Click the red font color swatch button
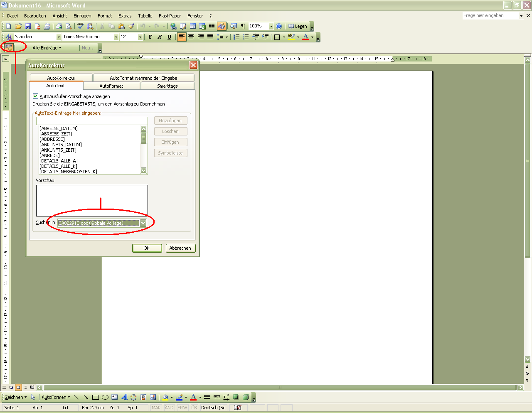This screenshot has height=413, width=532. tap(305, 37)
